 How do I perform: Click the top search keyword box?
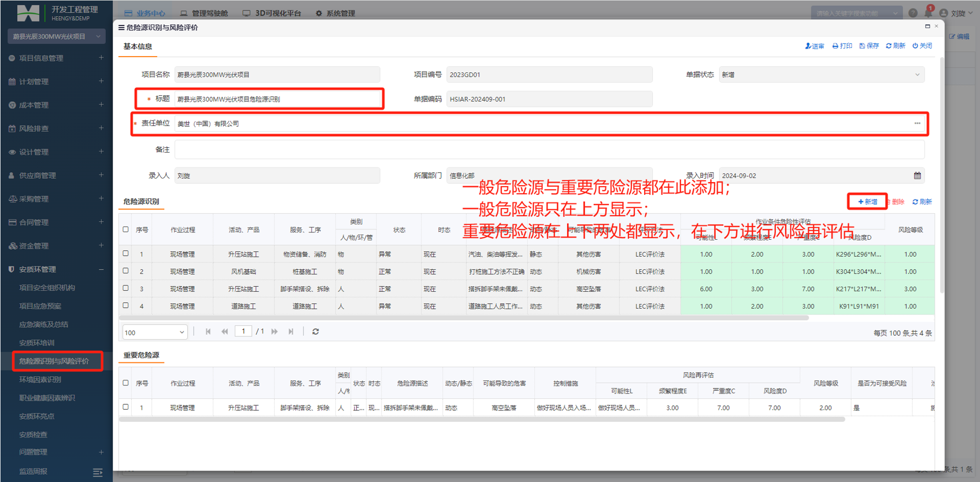pyautogui.click(x=856, y=13)
